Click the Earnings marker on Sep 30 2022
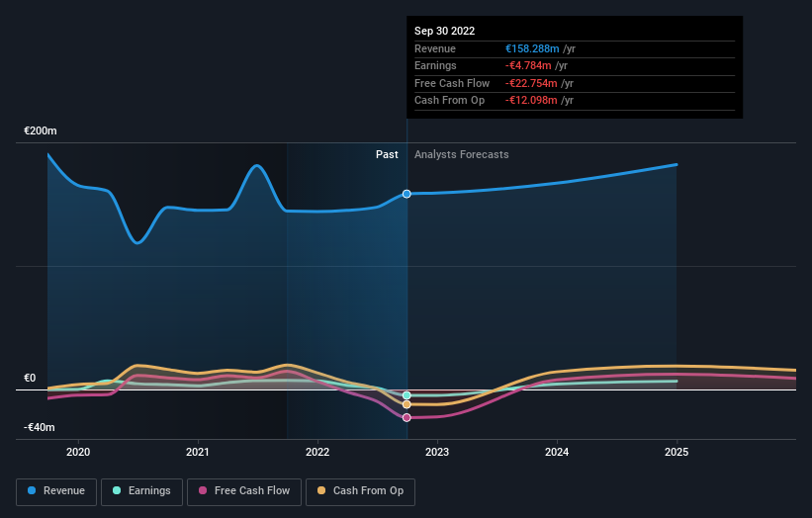Screen dimensions: 812x518 [406, 395]
